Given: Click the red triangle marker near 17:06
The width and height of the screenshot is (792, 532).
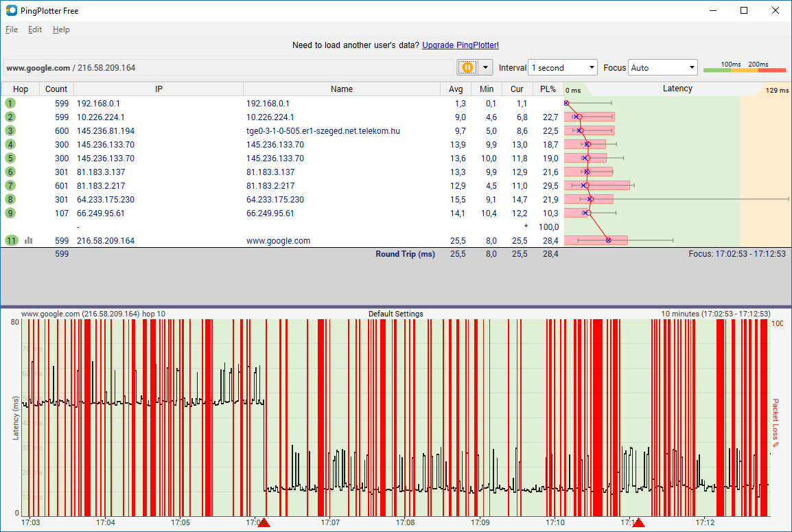Looking at the screenshot, I should click(x=264, y=524).
